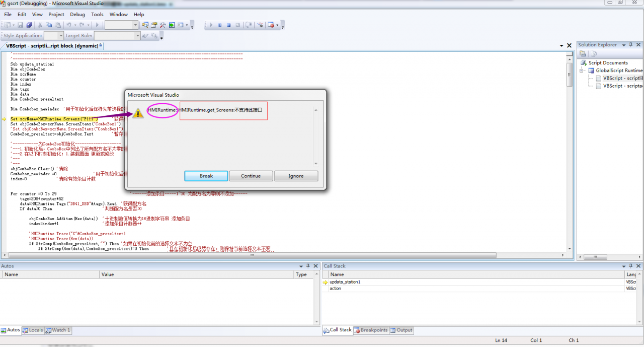Click the Copy toolbar icon
The image size is (644, 347).
click(x=49, y=25)
